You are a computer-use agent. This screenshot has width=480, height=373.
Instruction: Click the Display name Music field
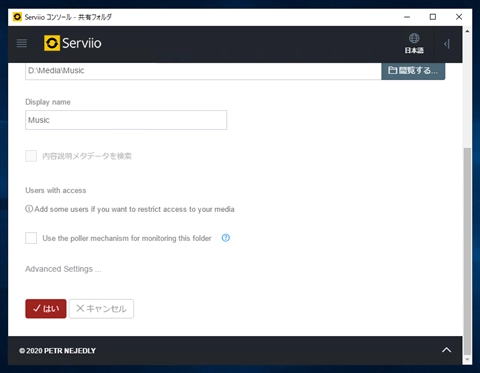click(126, 120)
